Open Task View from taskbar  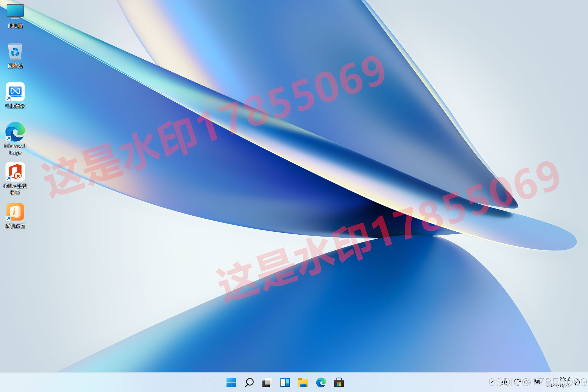[267, 382]
